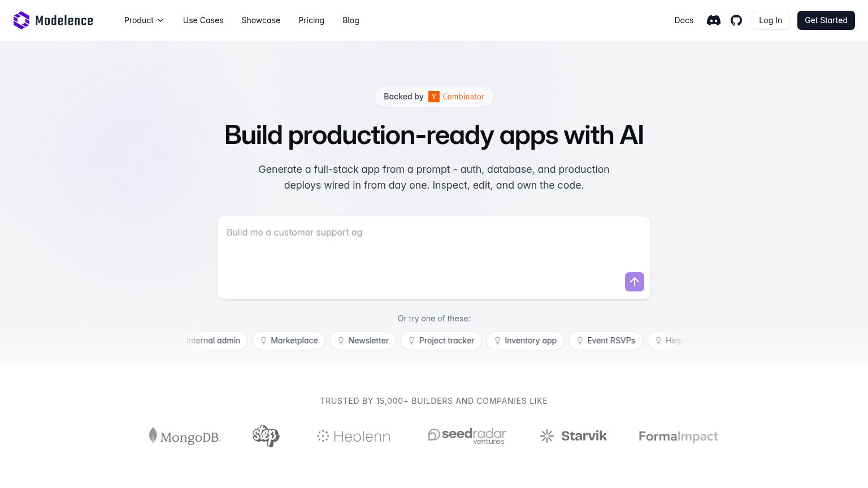Viewport: 868px width, 488px height.
Task: Open the Docs link
Action: 684,20
